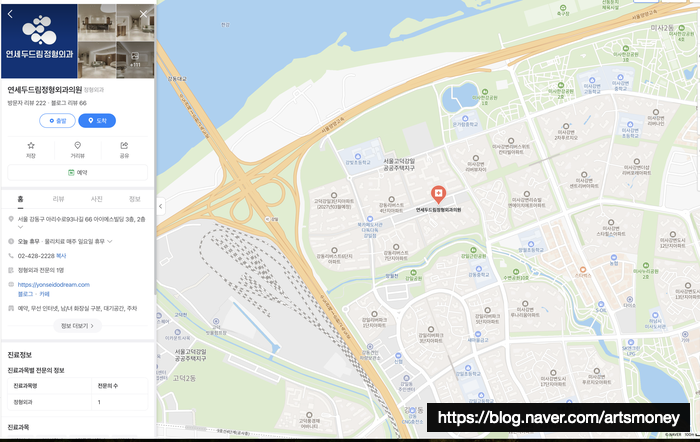The image size is (700, 442).
Task: Click the 서울고덕강일 공공주택지구 map label near 강일초등학교
Action: 399,164
